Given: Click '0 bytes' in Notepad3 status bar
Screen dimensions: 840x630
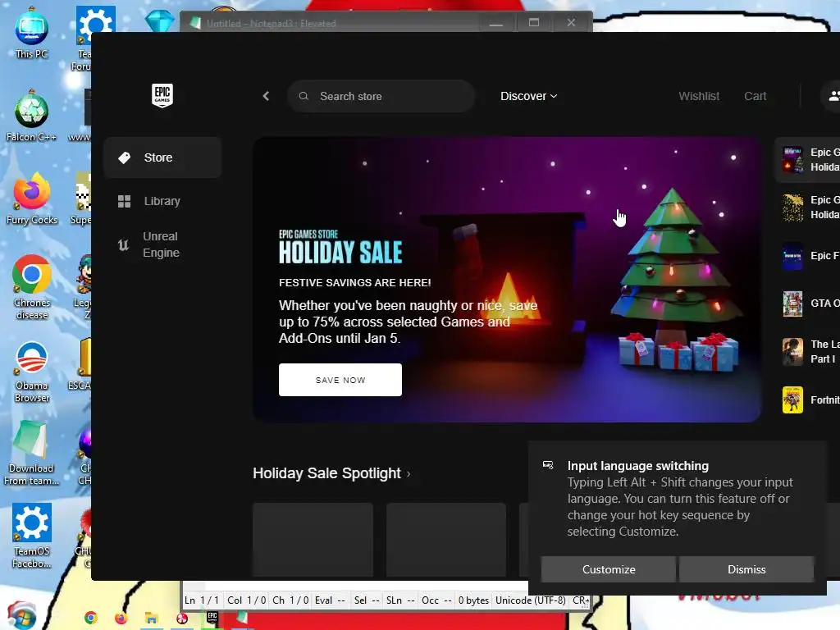Looking at the screenshot, I should point(473,600).
